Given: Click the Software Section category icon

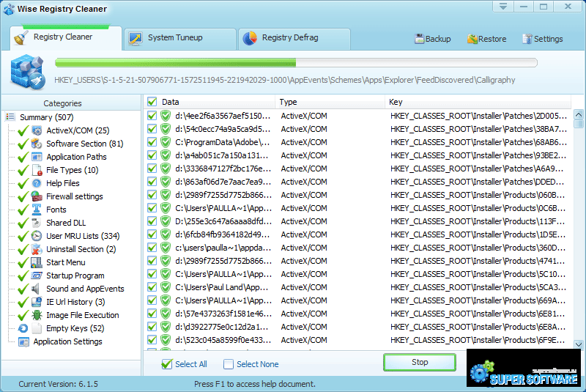Looking at the screenshot, I should [37, 144].
